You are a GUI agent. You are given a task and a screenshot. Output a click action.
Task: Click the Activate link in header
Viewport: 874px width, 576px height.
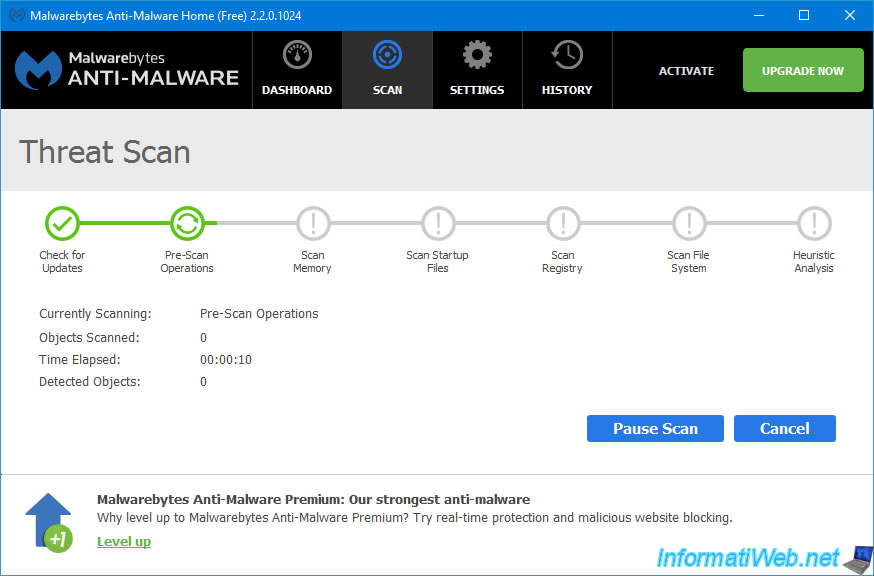686,71
